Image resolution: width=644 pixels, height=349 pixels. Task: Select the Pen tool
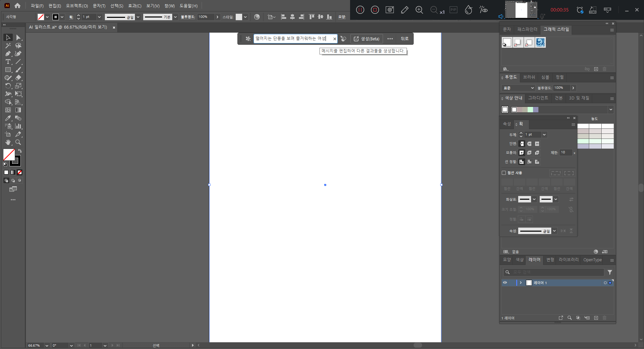(x=8, y=53)
